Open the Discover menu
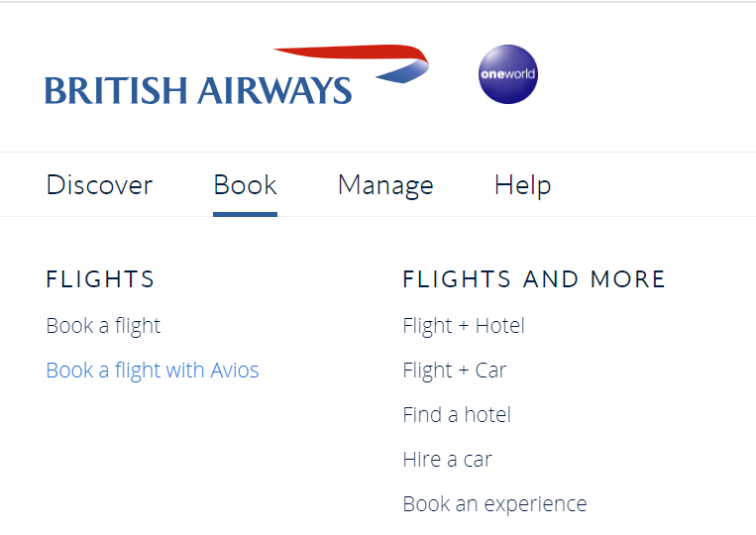Image resolution: width=756 pixels, height=535 pixels. pyautogui.click(x=99, y=185)
